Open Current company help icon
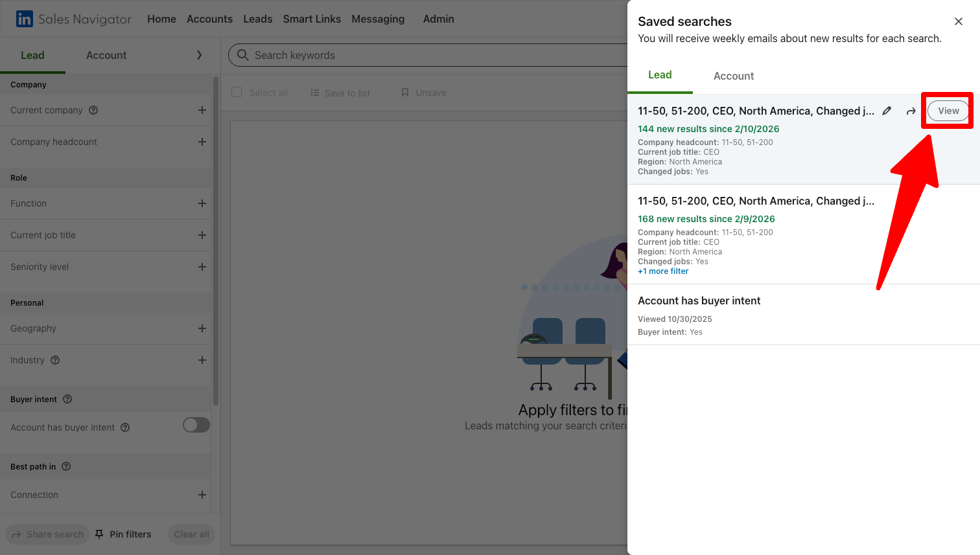Viewport: 980px width, 555px height. (93, 110)
